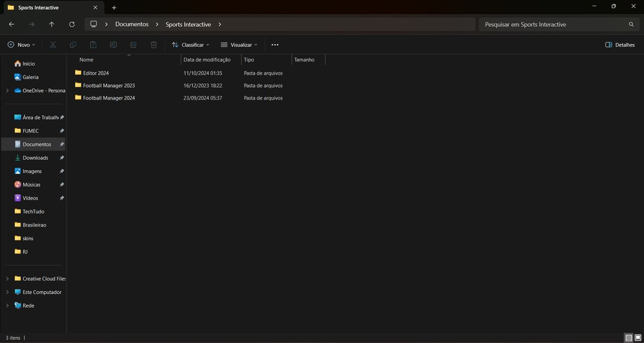
Task: Select the Football Manager 2023 folder name
Action: pos(109,86)
